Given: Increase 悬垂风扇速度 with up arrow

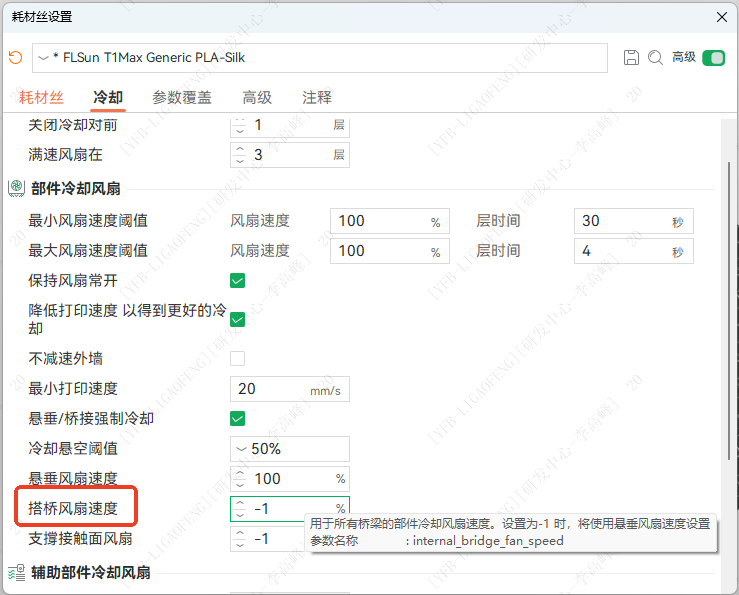Looking at the screenshot, I should tap(240, 473).
